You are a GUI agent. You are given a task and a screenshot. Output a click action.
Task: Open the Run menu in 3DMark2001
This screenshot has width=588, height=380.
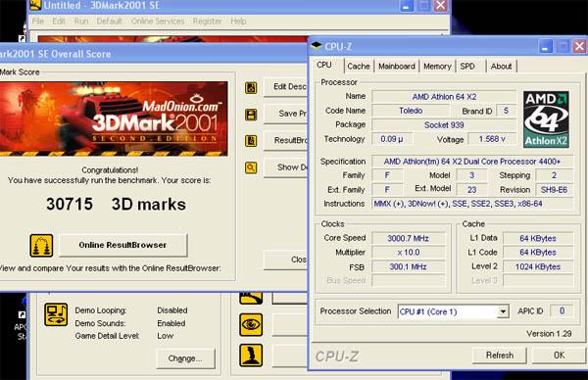81,21
